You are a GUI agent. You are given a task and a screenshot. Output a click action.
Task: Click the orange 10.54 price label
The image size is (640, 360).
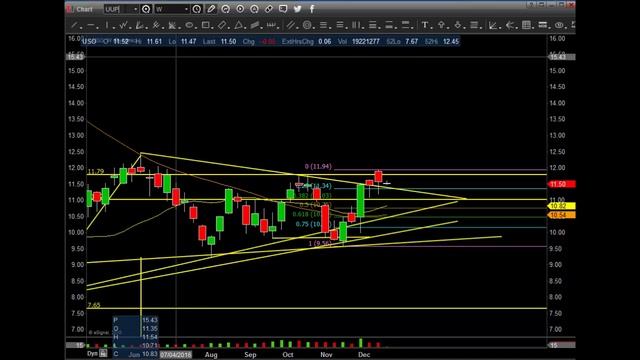click(562, 215)
